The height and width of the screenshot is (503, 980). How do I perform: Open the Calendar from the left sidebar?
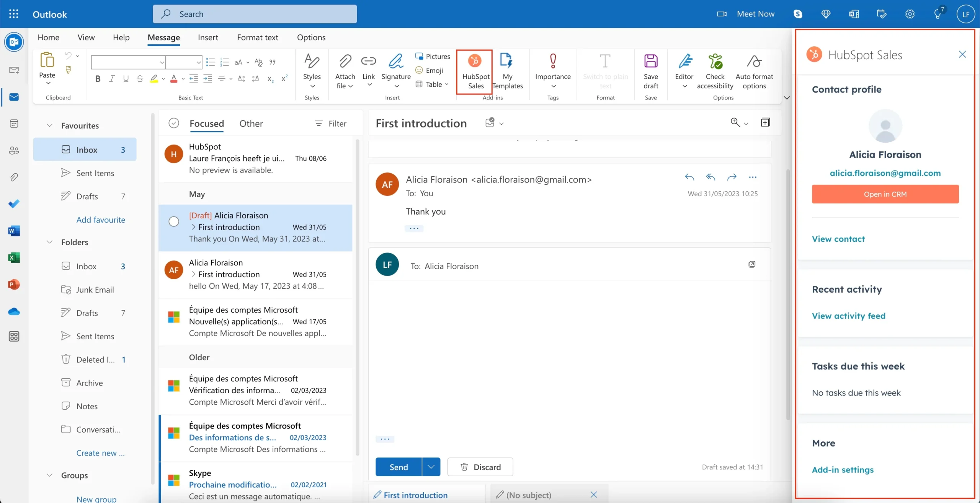click(x=14, y=123)
